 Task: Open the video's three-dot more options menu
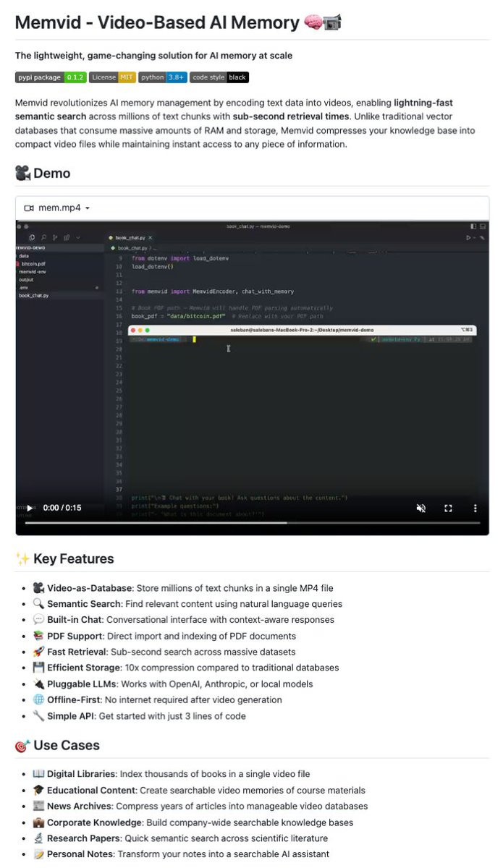pos(475,508)
